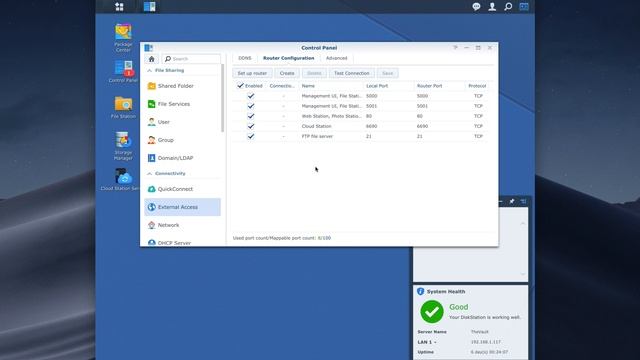
Task: Click the System Health widget title
Action: pyautogui.click(x=446, y=292)
